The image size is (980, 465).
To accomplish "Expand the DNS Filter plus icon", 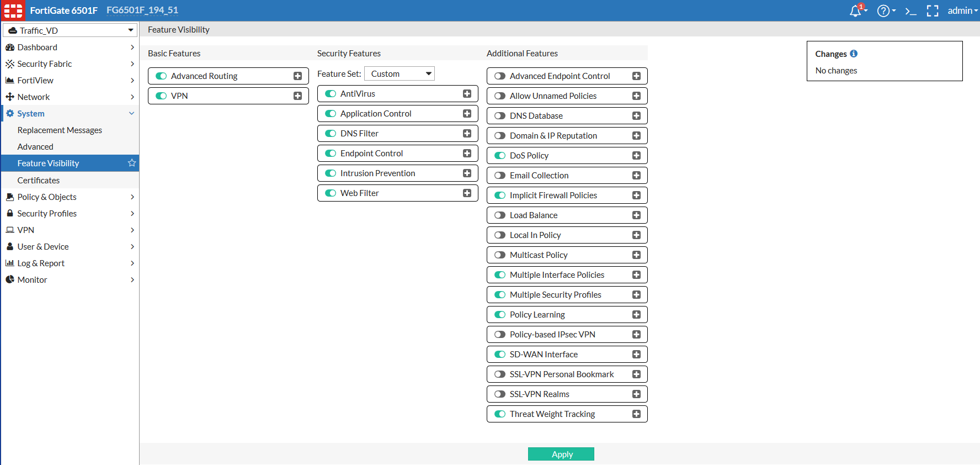I will (467, 134).
